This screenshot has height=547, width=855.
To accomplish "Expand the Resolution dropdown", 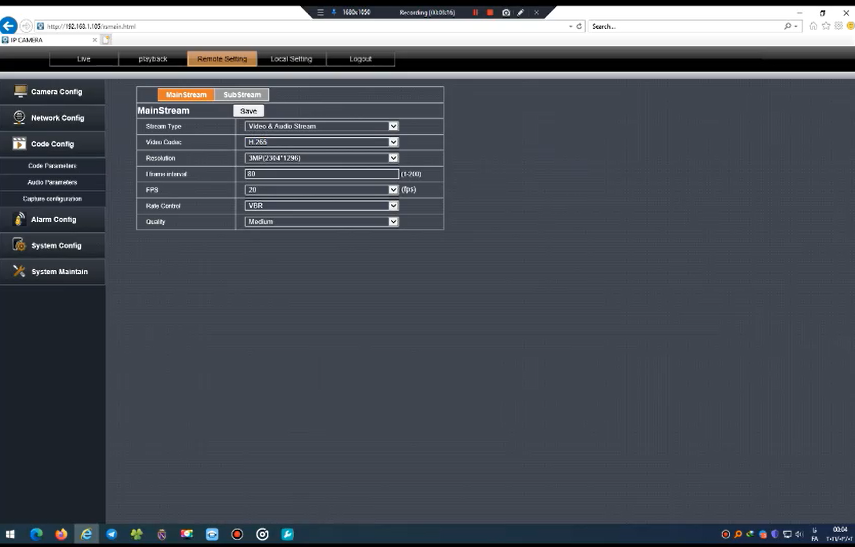I will tap(393, 158).
